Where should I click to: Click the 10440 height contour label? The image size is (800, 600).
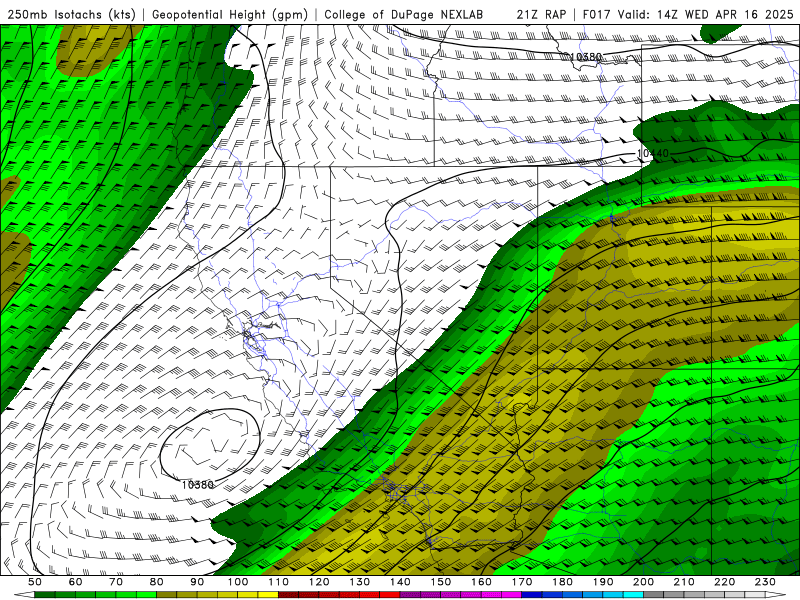(x=653, y=153)
